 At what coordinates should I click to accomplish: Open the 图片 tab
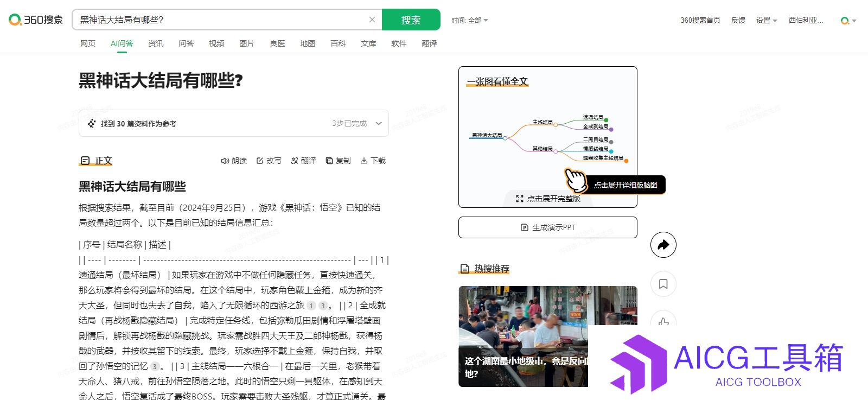tap(247, 43)
